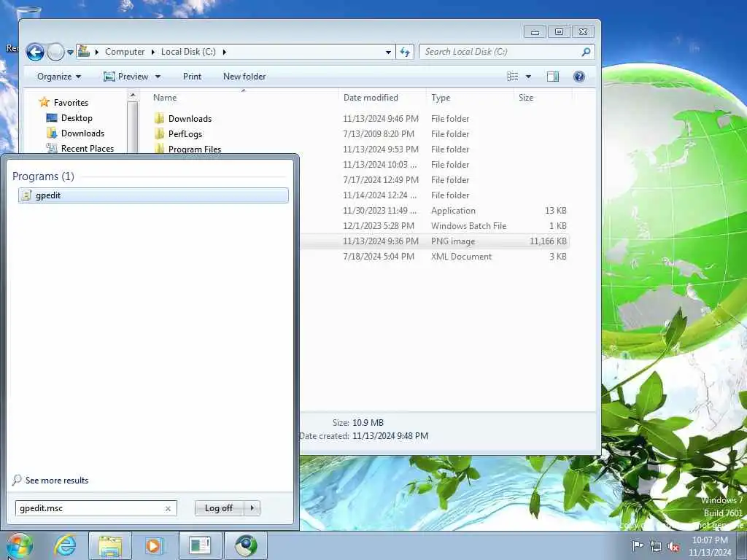Viewport: 747px width, 560px height.
Task: Click the Refresh button in address bar
Action: (404, 52)
